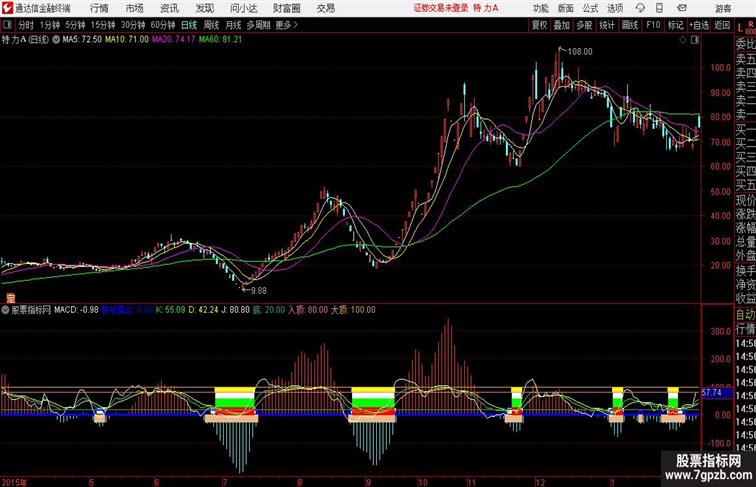Screen dimensions: 756x487
Task: Click the customer service headset icon
Action: tap(640, 8)
